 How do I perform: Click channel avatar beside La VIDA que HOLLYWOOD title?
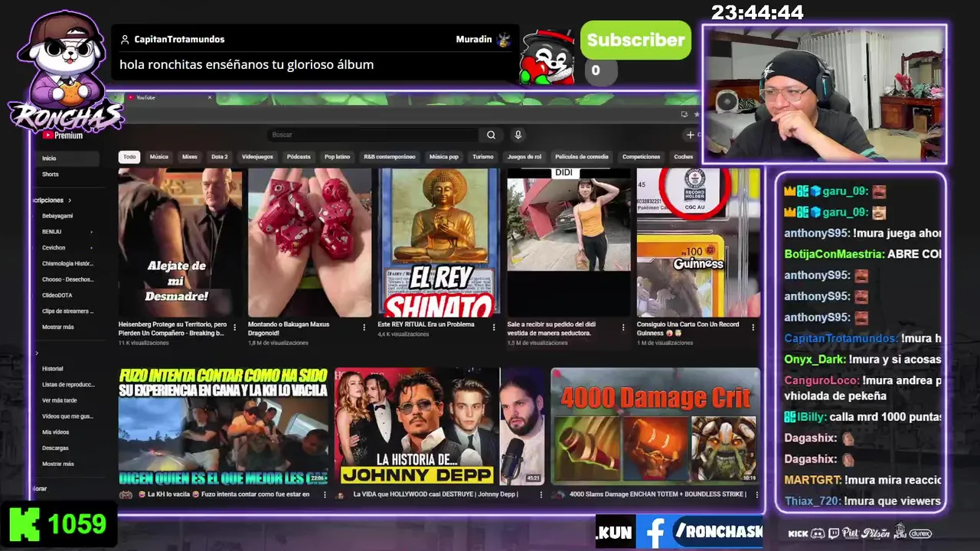click(341, 495)
